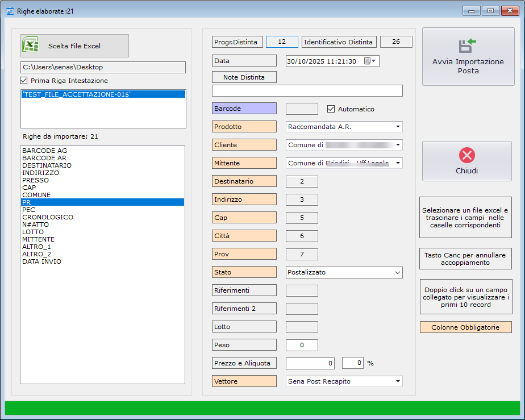
Task: Toggle the Prima Riga Intestazione checkbox
Action: (24, 81)
